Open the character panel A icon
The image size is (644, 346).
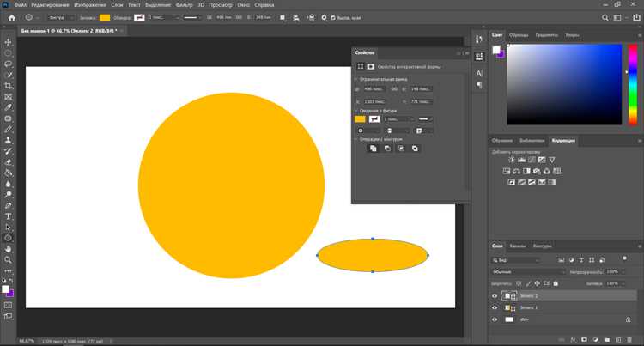(479, 73)
